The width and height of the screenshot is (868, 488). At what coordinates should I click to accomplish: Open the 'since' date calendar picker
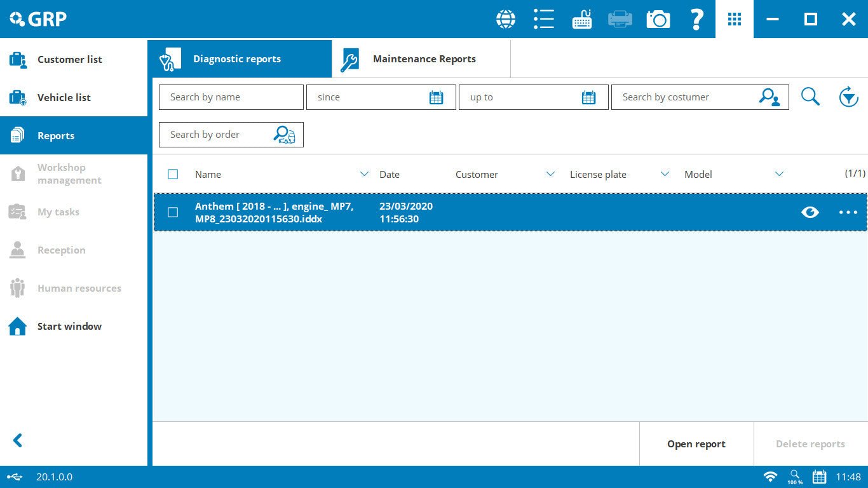tap(436, 97)
